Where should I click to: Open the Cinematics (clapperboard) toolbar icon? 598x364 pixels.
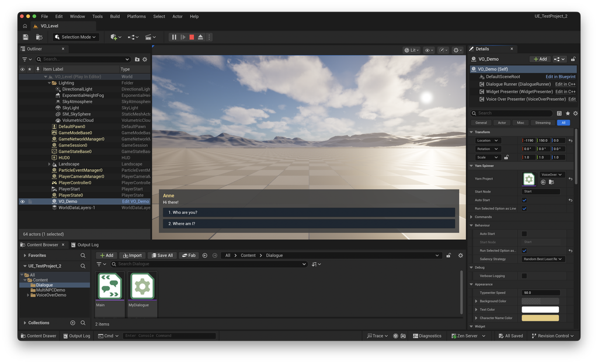[148, 37]
